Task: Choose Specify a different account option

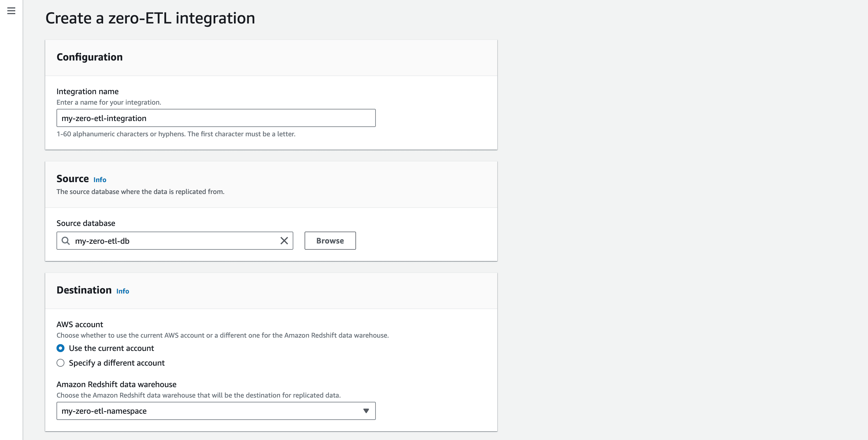Action: pyautogui.click(x=61, y=363)
